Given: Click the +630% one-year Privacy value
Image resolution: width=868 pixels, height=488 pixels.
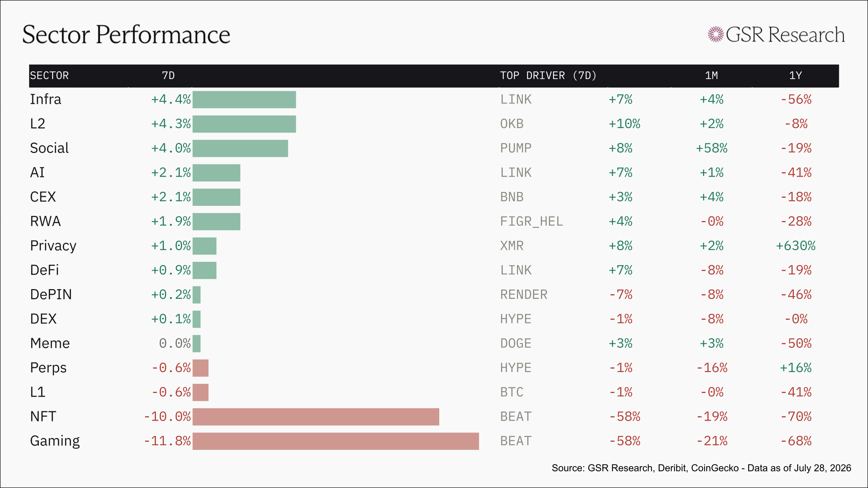Looking at the screenshot, I should tap(795, 246).
